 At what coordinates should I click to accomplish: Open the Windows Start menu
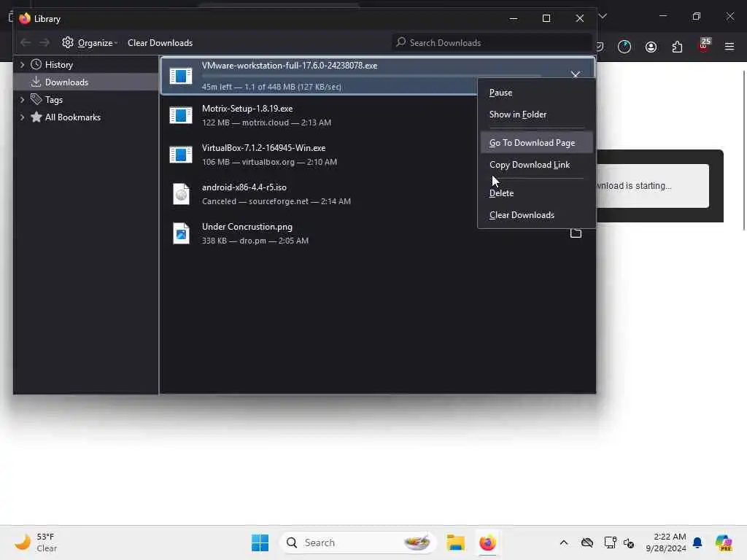260,542
